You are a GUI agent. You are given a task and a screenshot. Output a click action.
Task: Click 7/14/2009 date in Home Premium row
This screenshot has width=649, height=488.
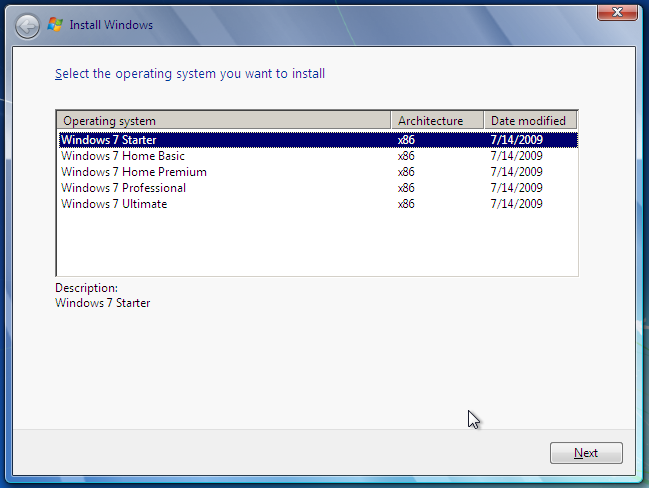517,172
